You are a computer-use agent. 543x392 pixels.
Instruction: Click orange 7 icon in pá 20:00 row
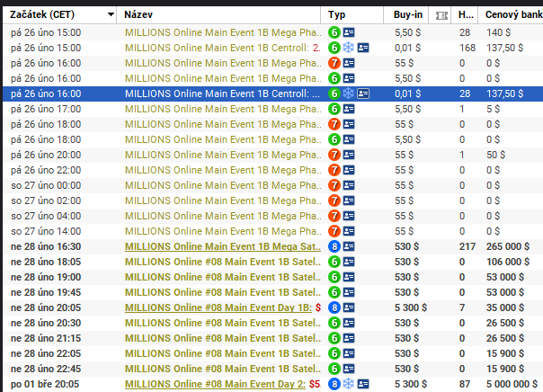tap(334, 155)
